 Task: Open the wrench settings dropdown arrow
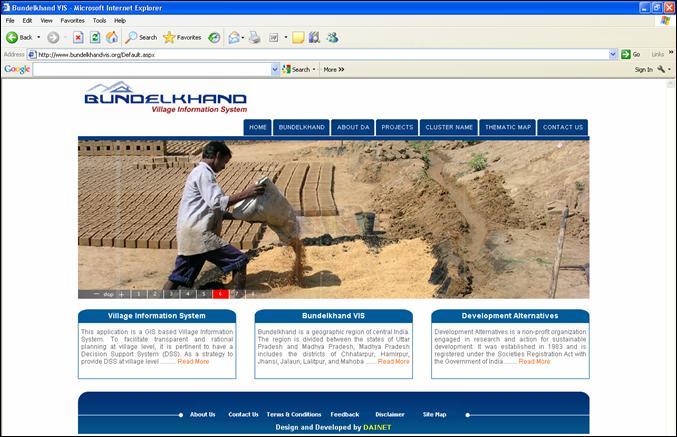[669, 69]
